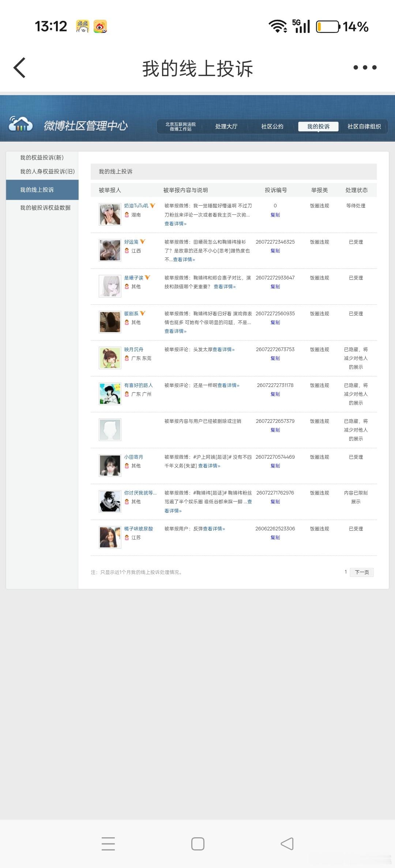Copy complaint number 26072272560935

click(x=275, y=322)
